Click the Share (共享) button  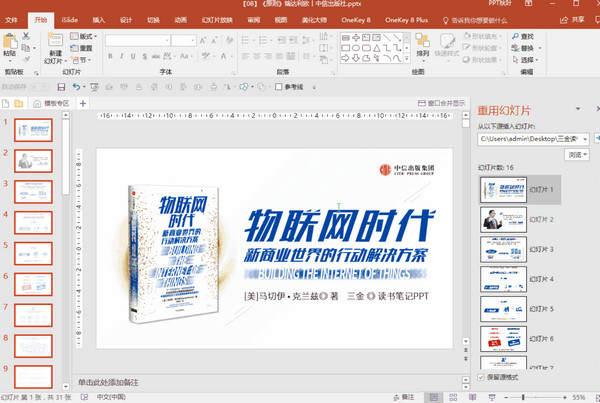(x=572, y=20)
